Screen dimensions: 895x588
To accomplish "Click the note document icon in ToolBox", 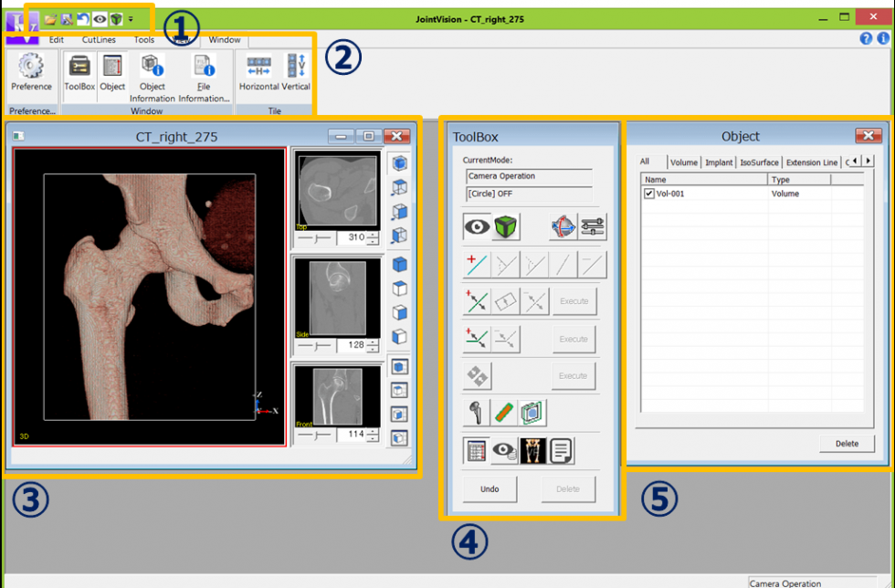I will click(561, 450).
